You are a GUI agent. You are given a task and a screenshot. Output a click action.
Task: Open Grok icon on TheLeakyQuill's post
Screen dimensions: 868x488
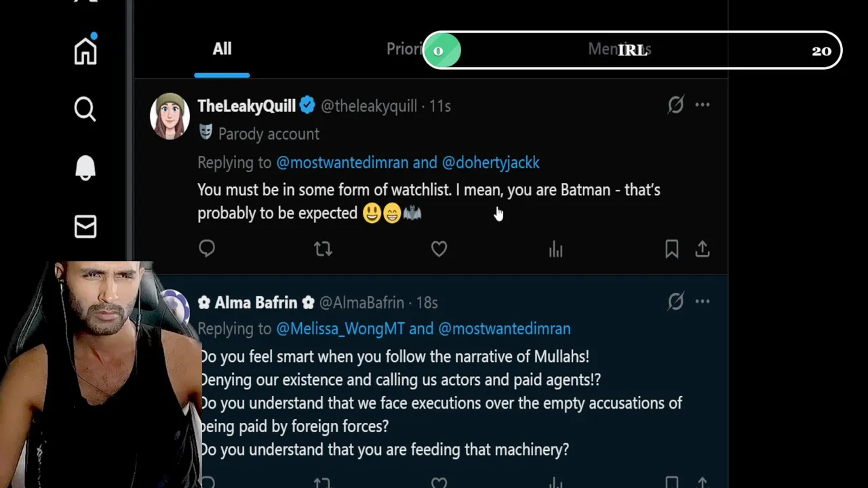click(x=675, y=104)
